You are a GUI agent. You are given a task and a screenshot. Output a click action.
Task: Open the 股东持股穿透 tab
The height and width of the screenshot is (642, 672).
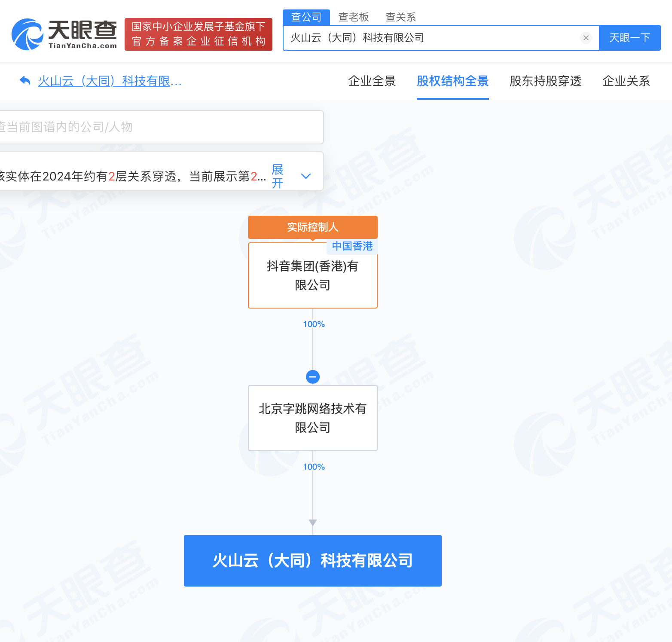546,81
